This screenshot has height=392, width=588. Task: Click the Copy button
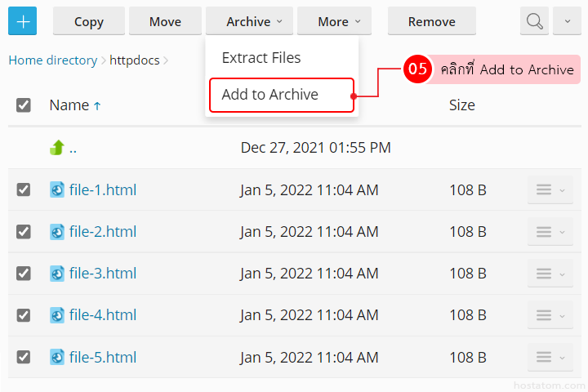[88, 22]
